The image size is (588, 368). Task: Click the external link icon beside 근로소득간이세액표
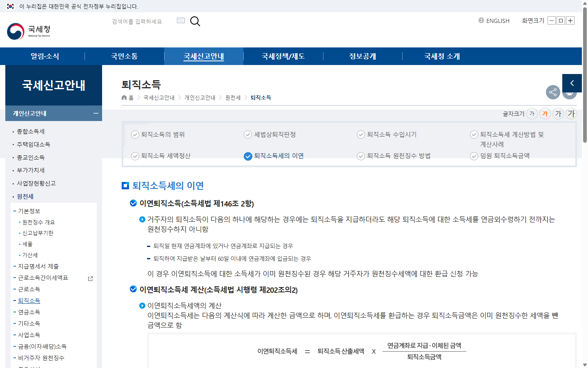tap(91, 278)
